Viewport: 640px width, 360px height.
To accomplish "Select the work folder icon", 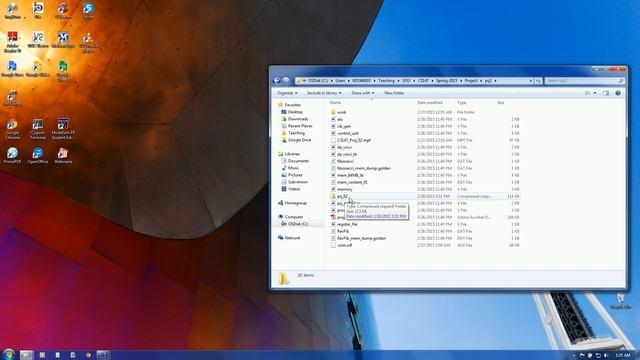I will [x=333, y=112].
